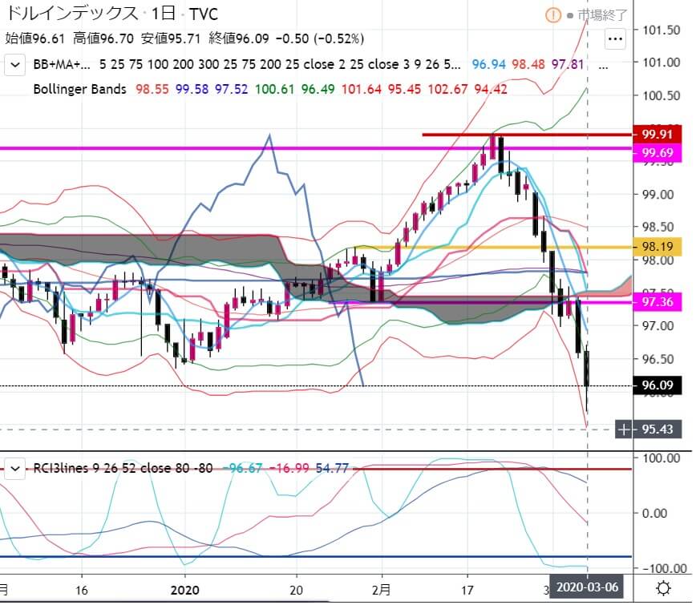Click the 終値96.09 close value
This screenshot has height=605, width=700.
tap(239, 38)
